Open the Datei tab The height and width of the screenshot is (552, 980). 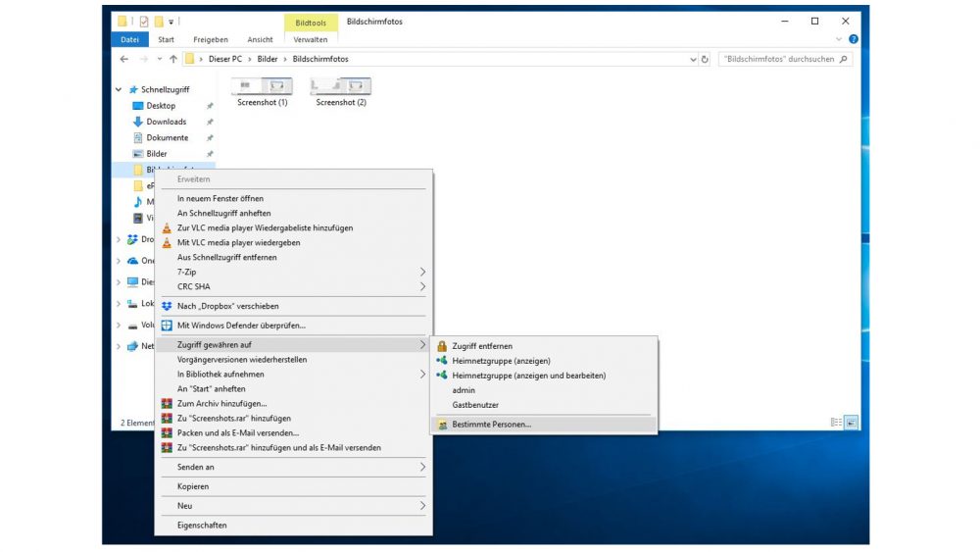130,39
